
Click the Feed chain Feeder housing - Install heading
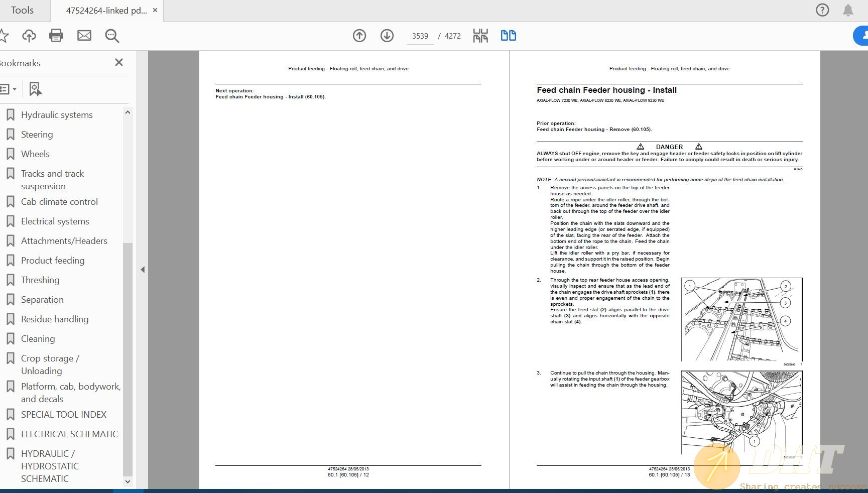(606, 90)
